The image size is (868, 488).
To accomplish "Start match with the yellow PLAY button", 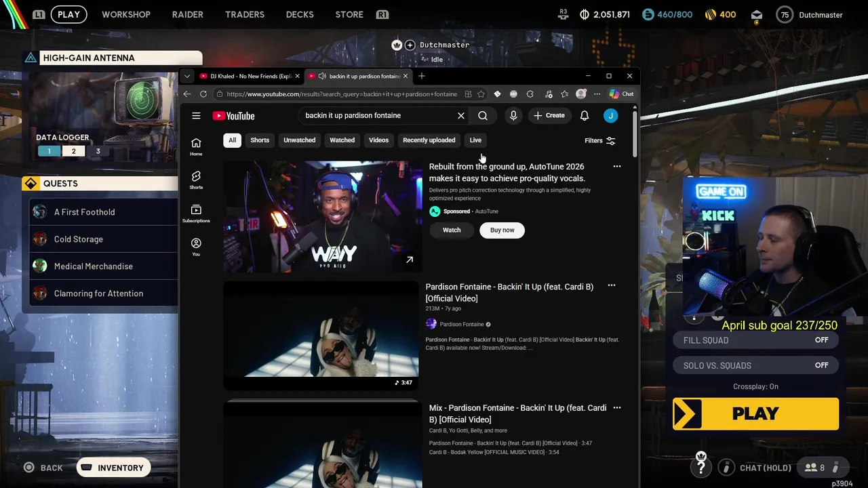I will click(x=755, y=413).
